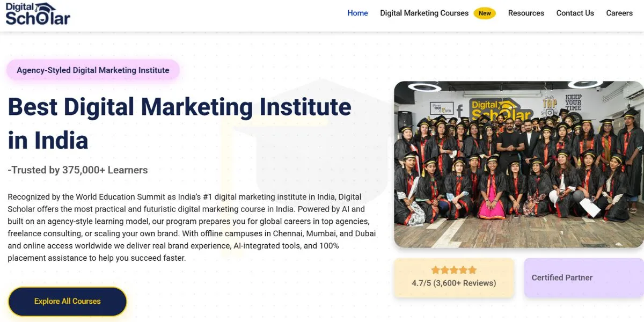
Task: Expand the Resources navigation item
Action: pos(526,13)
